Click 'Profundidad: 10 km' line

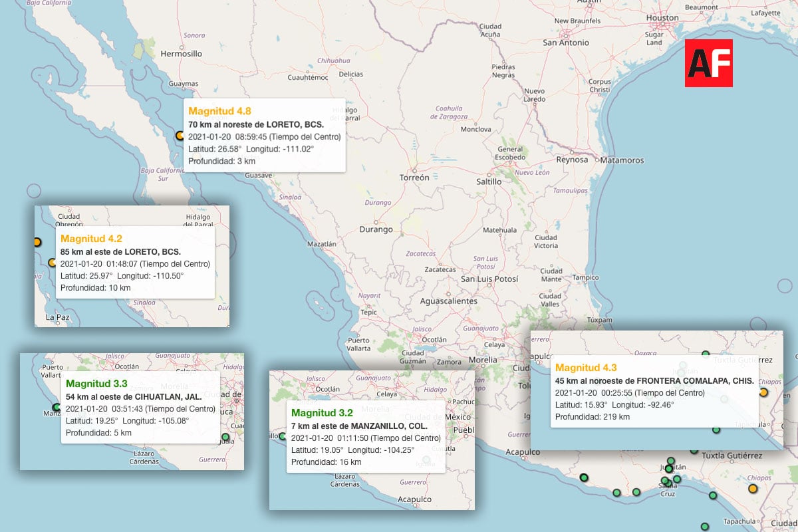tap(96, 288)
